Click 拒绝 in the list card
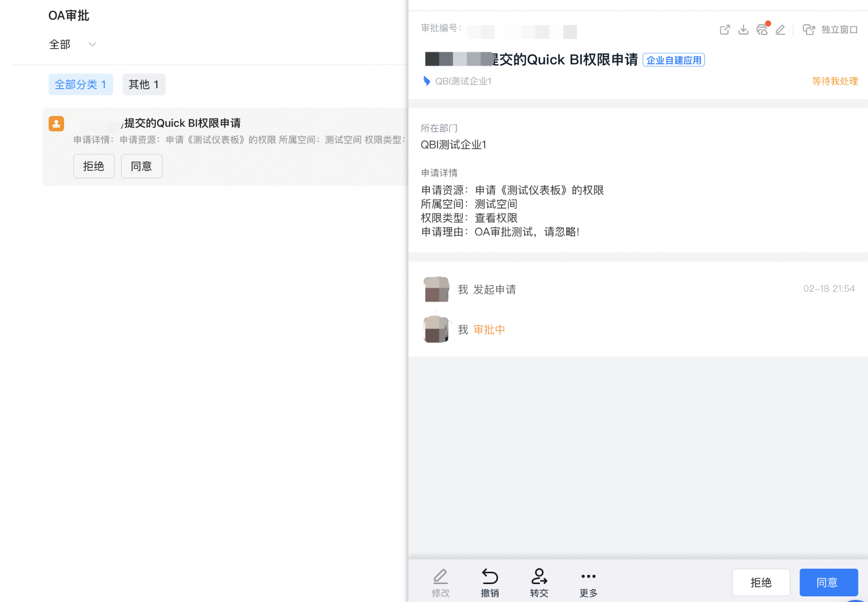Viewport: 868px width, 602px height. point(94,166)
